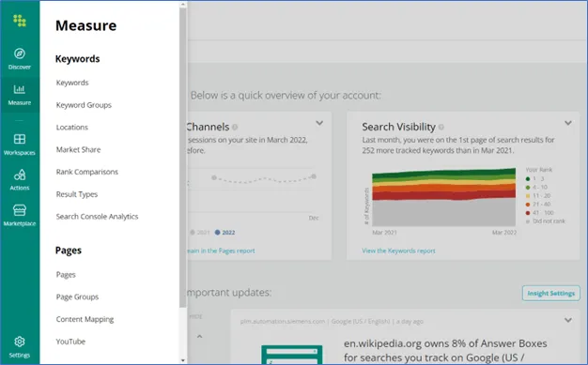Open the Discover compass icon

pos(20,53)
